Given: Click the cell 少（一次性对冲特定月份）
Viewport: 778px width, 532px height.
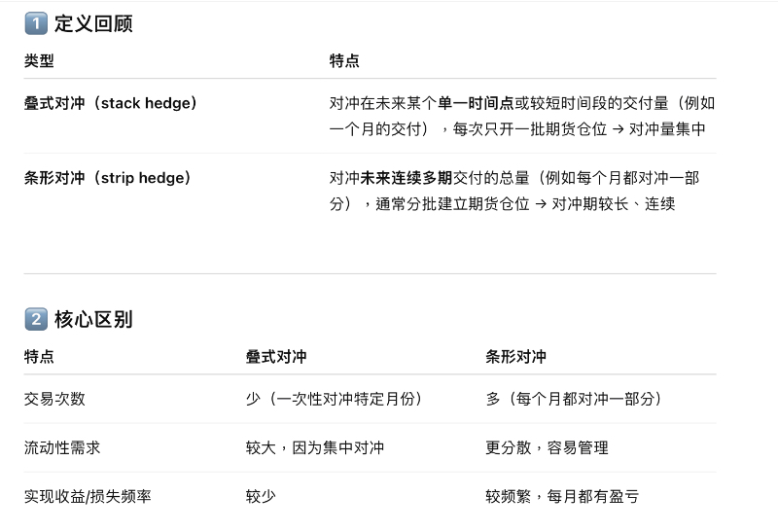Looking at the screenshot, I should tap(334, 399).
